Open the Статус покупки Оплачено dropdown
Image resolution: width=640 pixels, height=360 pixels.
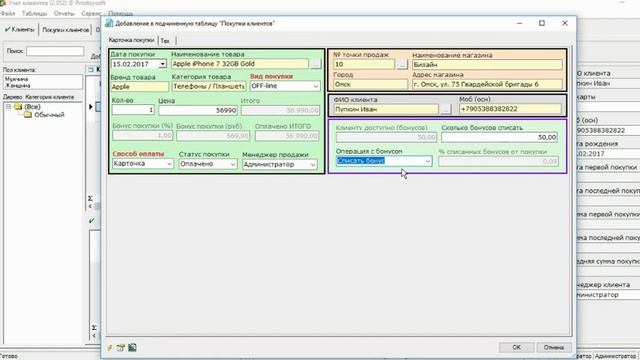coord(233,164)
